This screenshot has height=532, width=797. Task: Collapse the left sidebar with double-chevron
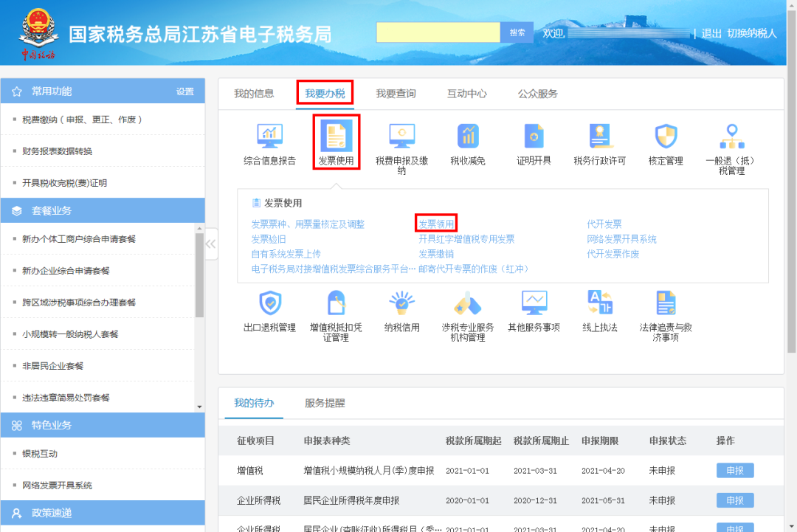tap(211, 244)
